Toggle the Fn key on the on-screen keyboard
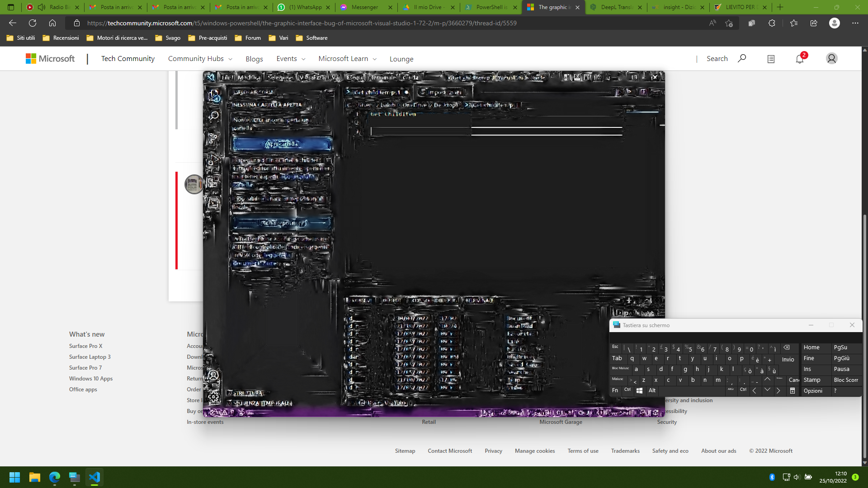 pos(615,390)
